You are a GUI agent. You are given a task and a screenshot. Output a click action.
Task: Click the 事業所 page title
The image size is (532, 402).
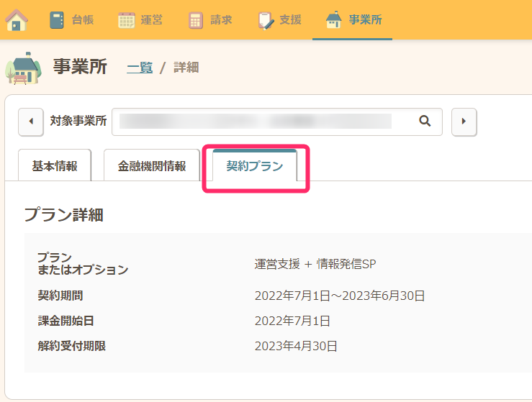tap(80, 67)
